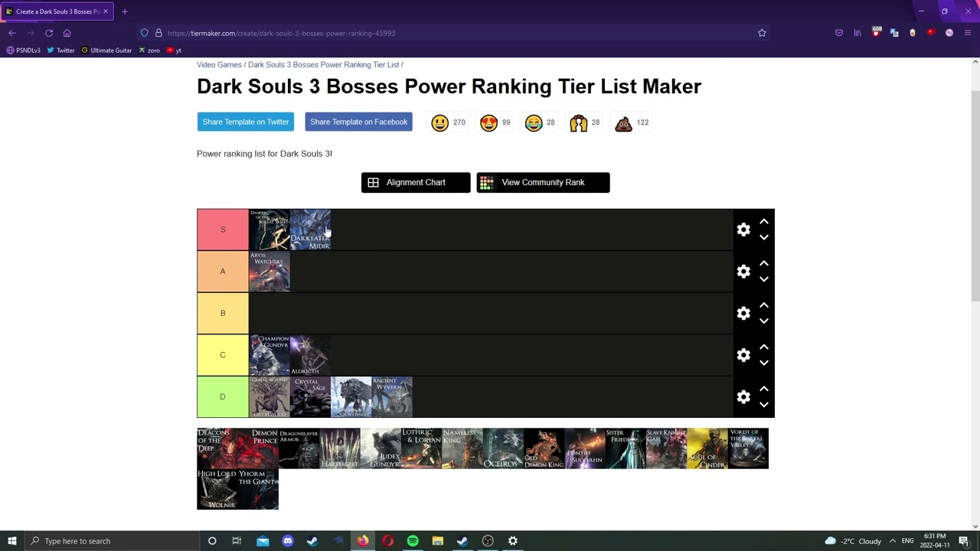Move B tier row down with arrow
This screenshot has width=980, height=551.
[763, 321]
